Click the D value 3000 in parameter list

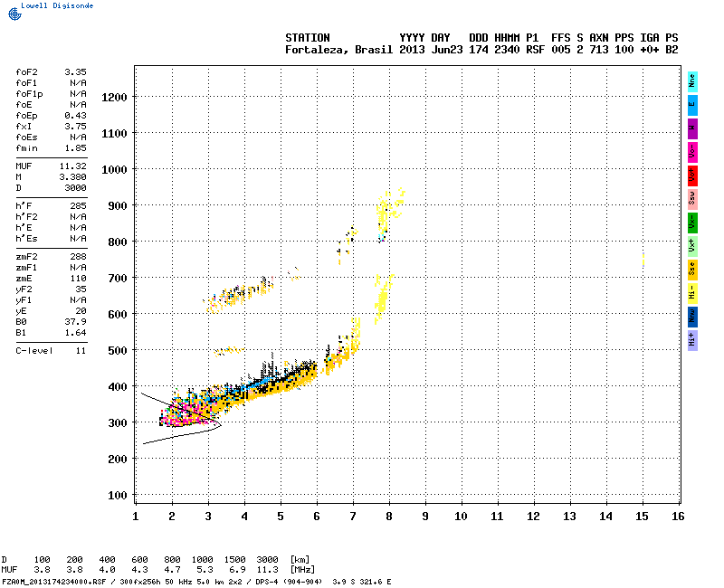75,188
